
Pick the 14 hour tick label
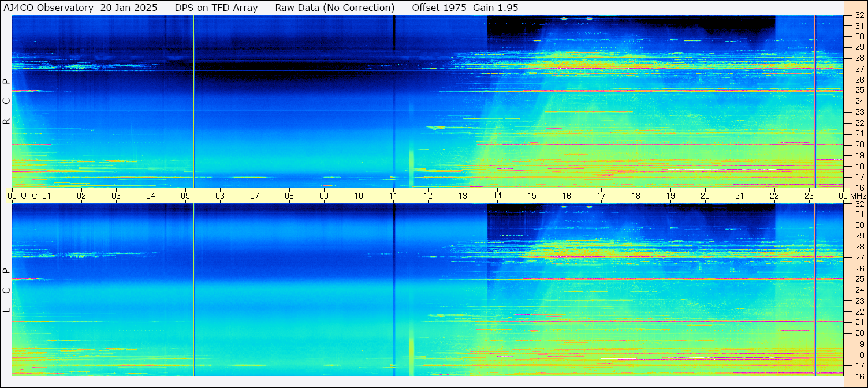[497, 196]
